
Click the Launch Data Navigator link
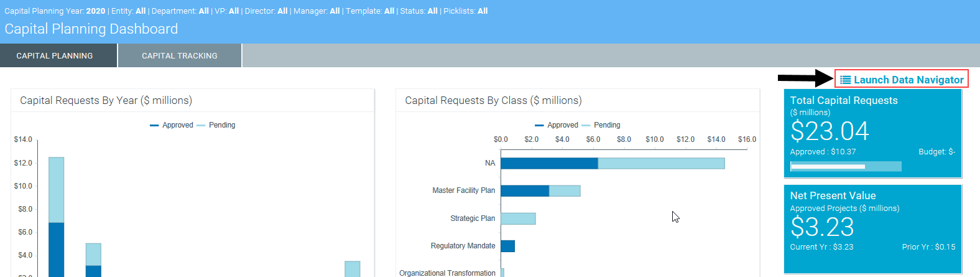coord(902,80)
